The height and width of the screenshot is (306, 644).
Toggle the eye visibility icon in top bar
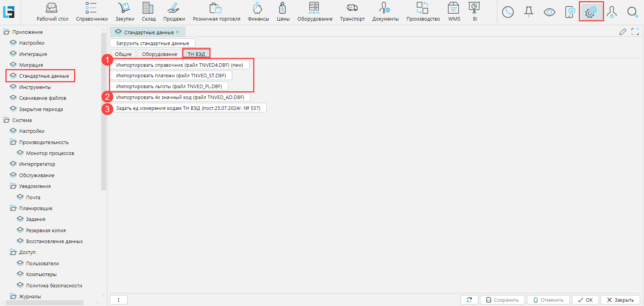click(549, 12)
